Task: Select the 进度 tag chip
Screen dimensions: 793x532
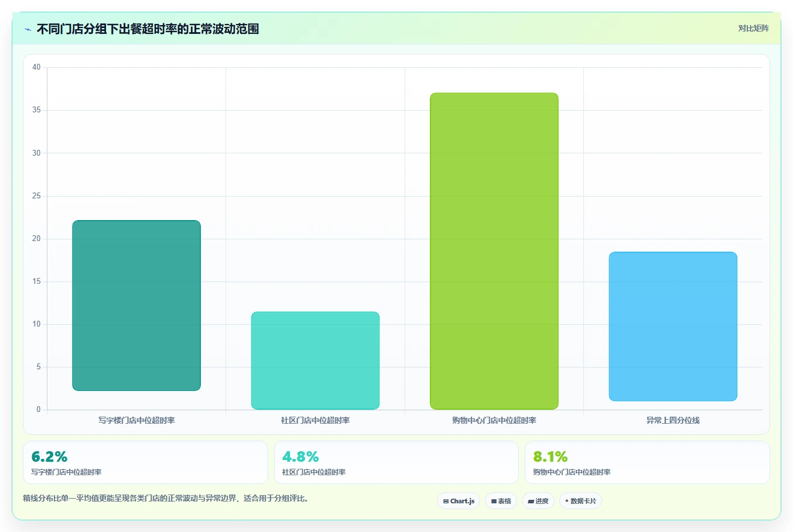Action: [x=538, y=501]
